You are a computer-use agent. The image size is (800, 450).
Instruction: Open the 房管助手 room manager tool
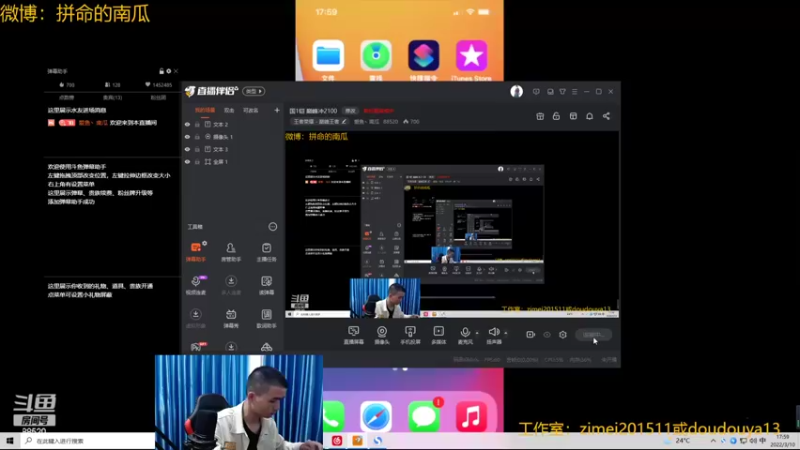[x=231, y=252]
